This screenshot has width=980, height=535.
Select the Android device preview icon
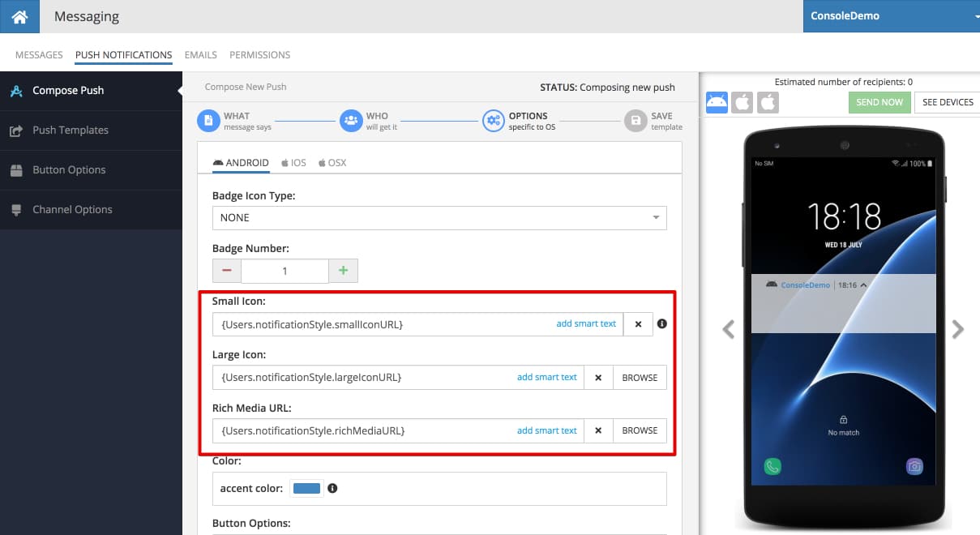[x=717, y=102]
